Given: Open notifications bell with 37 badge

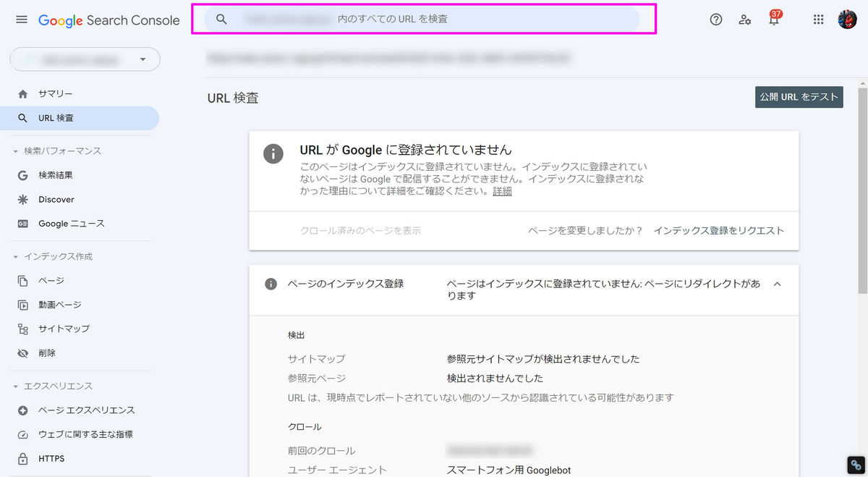Looking at the screenshot, I should [774, 19].
